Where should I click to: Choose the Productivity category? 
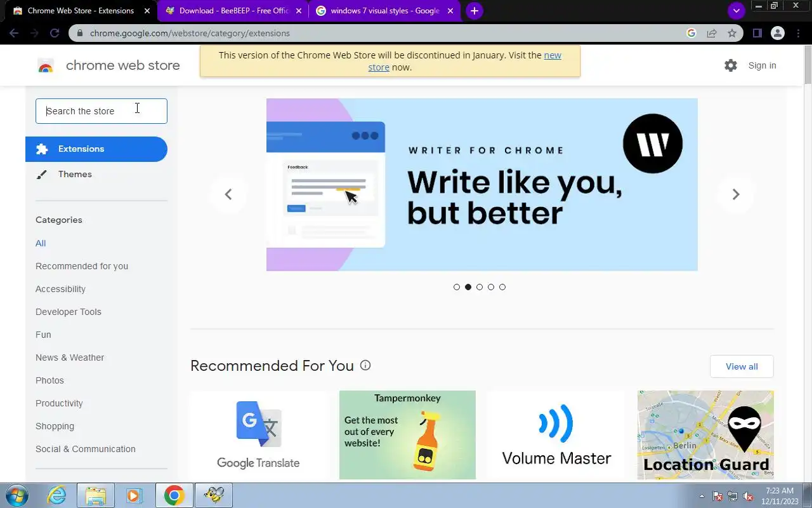[59, 403]
